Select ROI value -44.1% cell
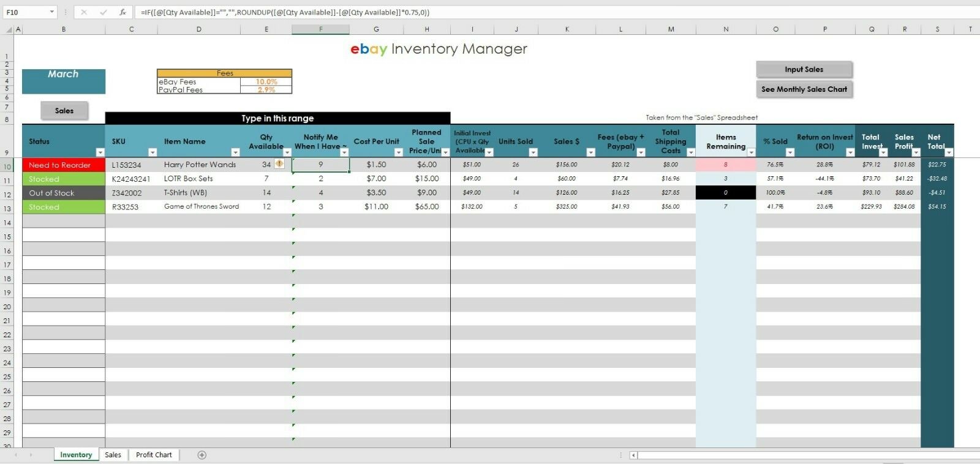 click(824, 179)
